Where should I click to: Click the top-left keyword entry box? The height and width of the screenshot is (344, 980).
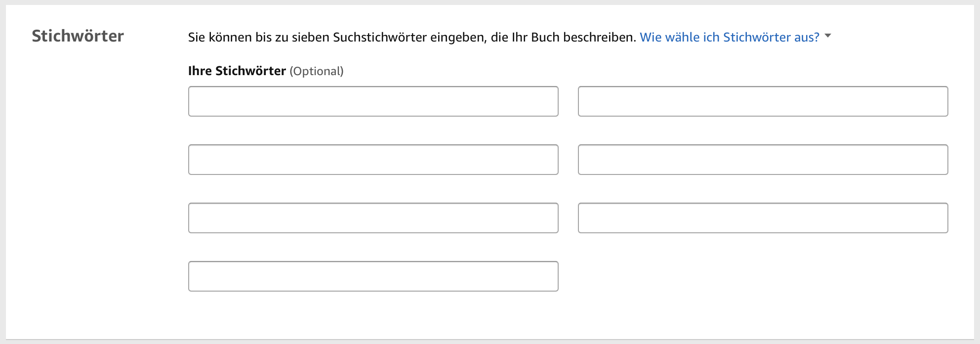click(x=373, y=101)
